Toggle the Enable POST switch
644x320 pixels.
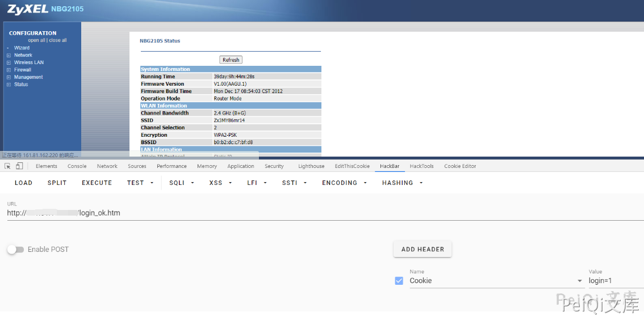click(15, 250)
